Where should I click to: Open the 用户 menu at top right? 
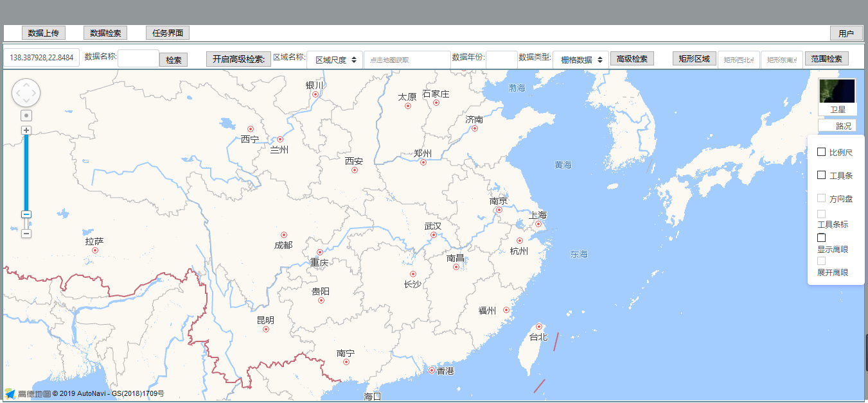tap(846, 34)
